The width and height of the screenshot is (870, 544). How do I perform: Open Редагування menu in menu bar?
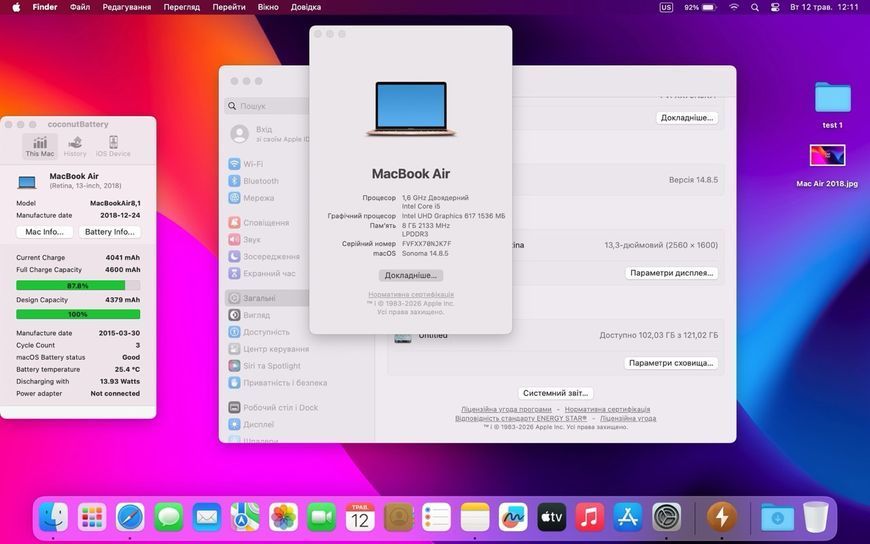pos(127,7)
